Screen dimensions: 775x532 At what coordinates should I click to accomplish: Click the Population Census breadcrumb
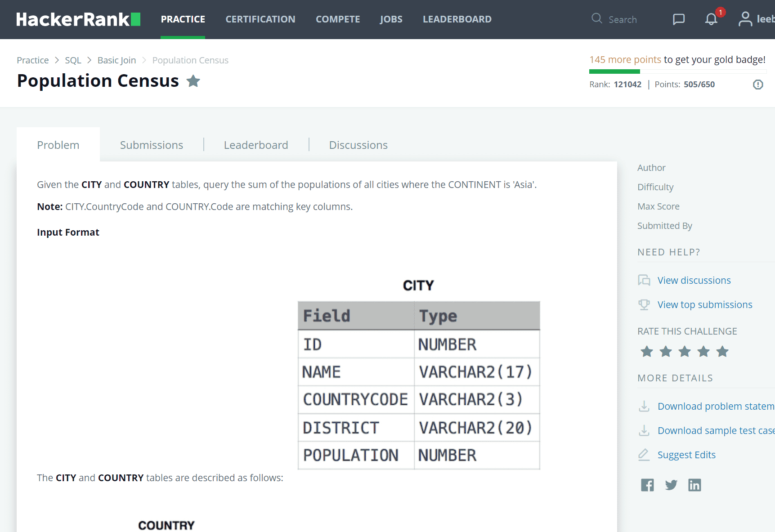pos(190,60)
